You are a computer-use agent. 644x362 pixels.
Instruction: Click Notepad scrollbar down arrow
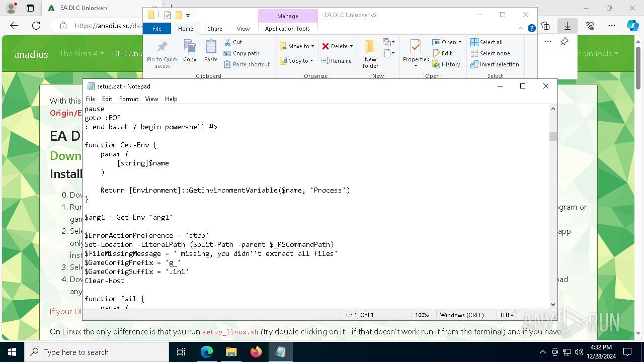(x=553, y=304)
